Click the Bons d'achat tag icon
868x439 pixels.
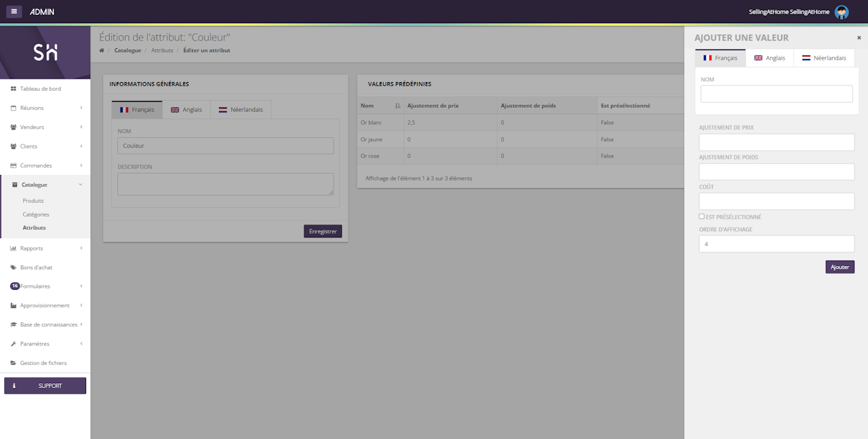14,267
